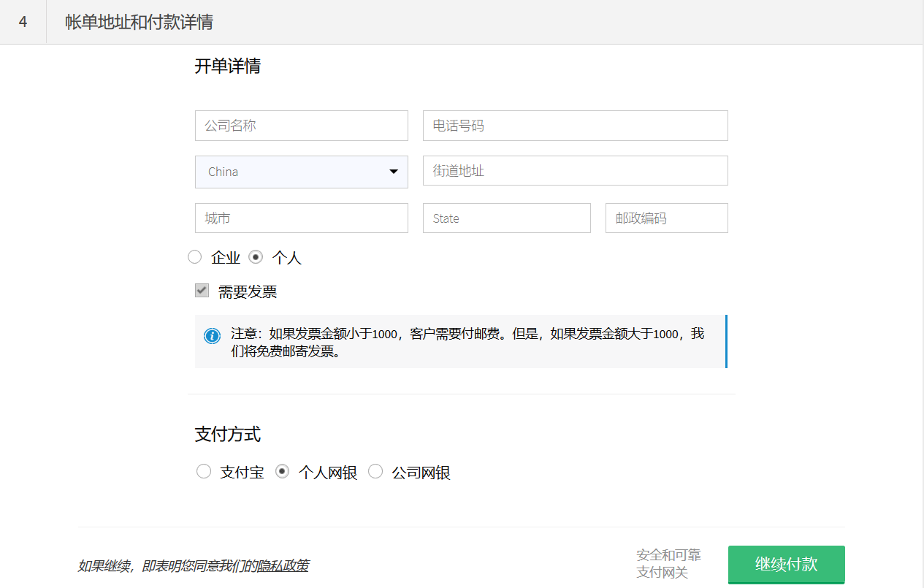Select 支付宝 as payment method
Viewport: 924px width, 588px height.
click(x=204, y=472)
